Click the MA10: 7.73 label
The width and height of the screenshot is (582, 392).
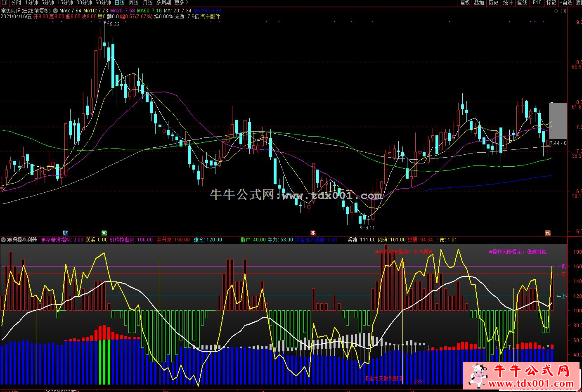pos(95,11)
